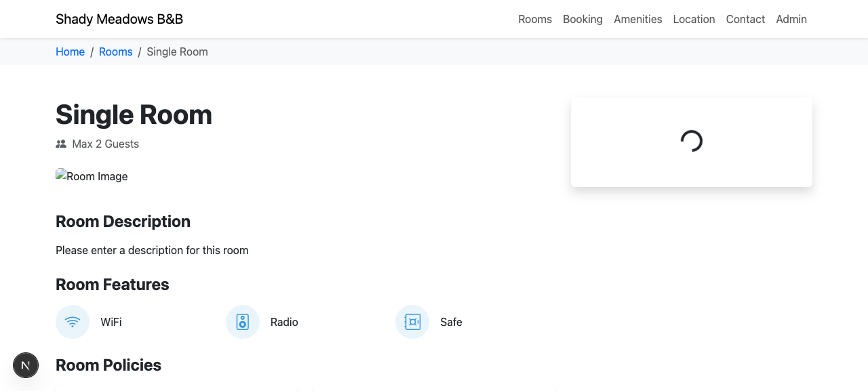
Task: Open the Contact nav link
Action: coord(745,19)
